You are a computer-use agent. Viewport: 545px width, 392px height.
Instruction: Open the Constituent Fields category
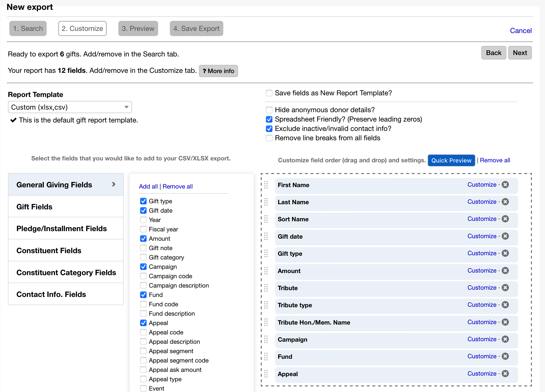click(x=66, y=251)
